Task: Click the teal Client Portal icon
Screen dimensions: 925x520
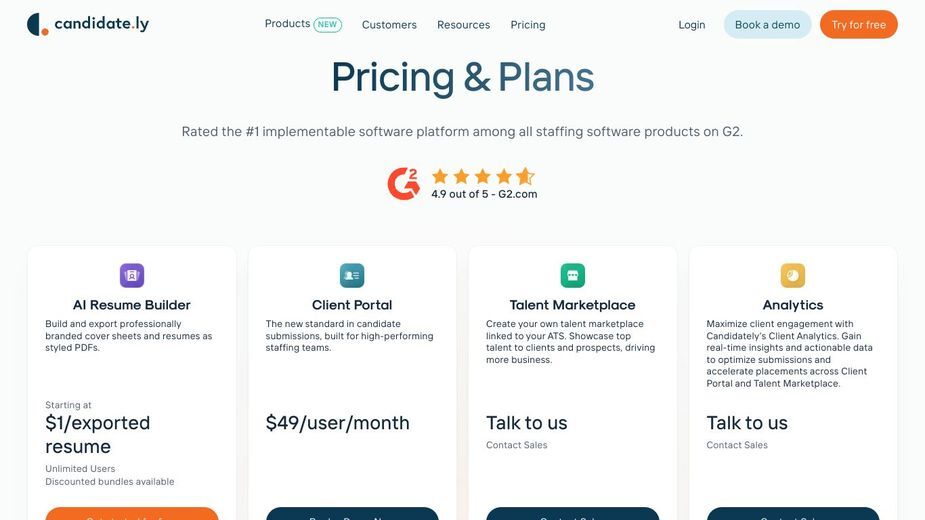Action: click(x=352, y=276)
